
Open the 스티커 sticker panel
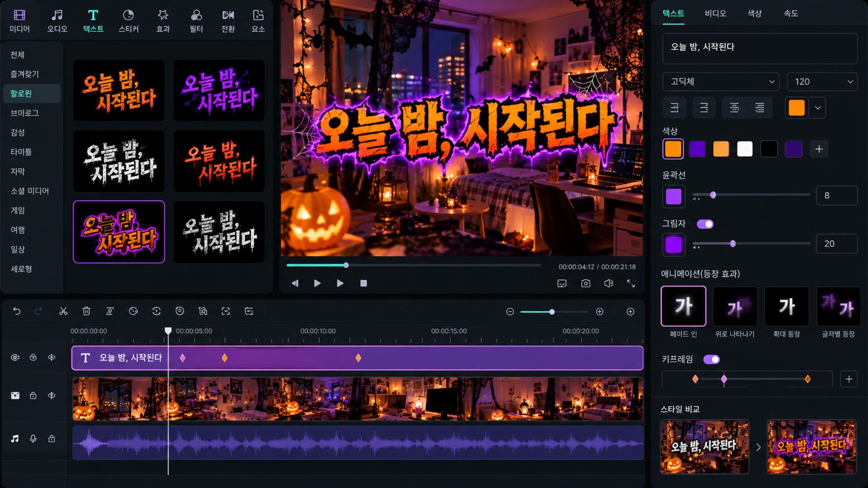128,21
